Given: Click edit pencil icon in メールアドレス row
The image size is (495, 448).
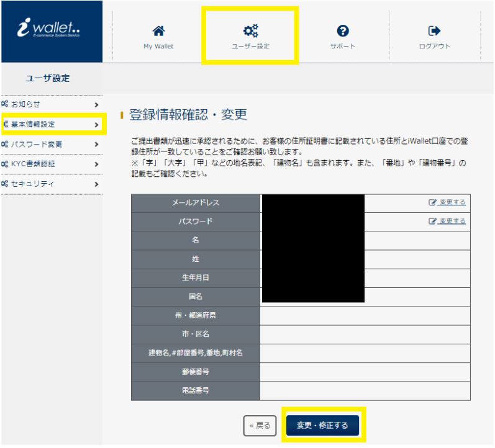Looking at the screenshot, I should coord(432,202).
